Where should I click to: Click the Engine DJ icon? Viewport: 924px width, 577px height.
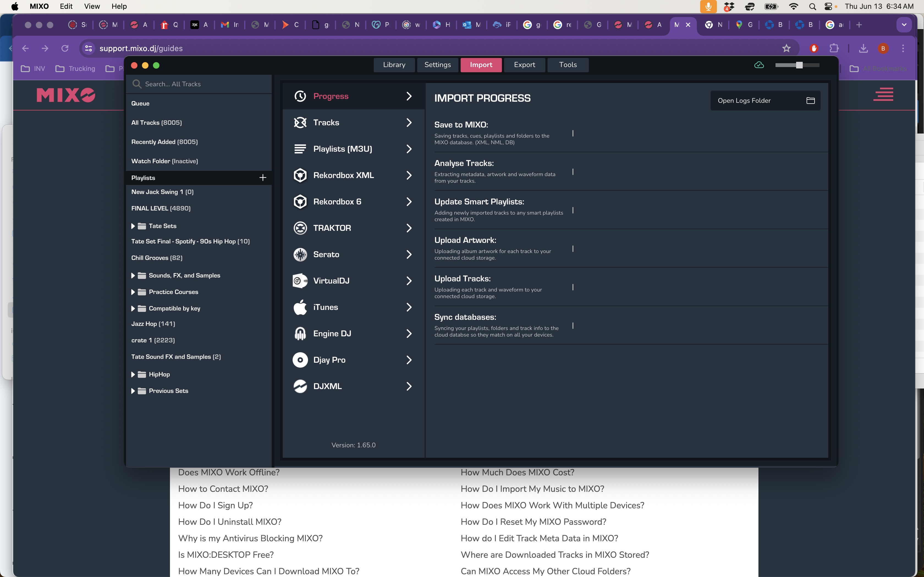tap(300, 334)
